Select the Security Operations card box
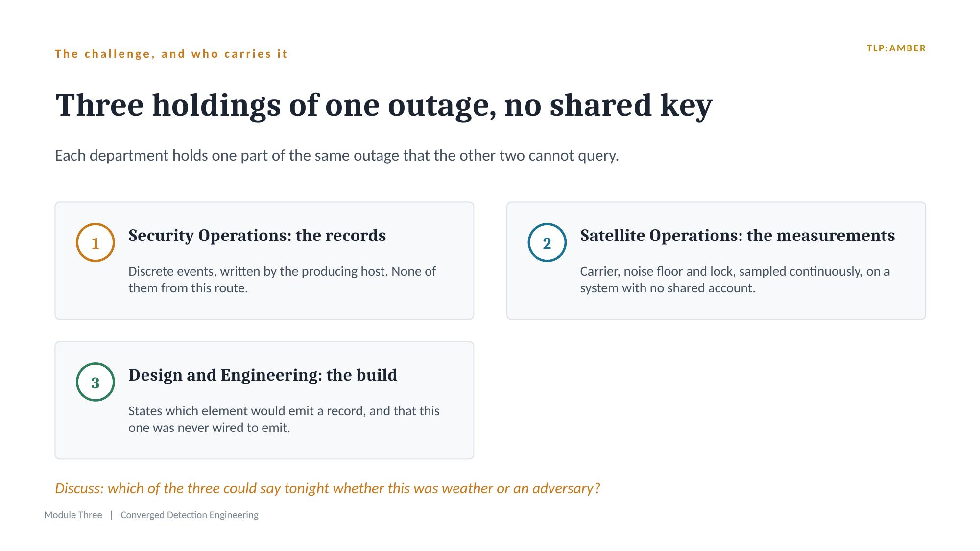The height and width of the screenshot is (551, 980). pyautogui.click(x=264, y=261)
